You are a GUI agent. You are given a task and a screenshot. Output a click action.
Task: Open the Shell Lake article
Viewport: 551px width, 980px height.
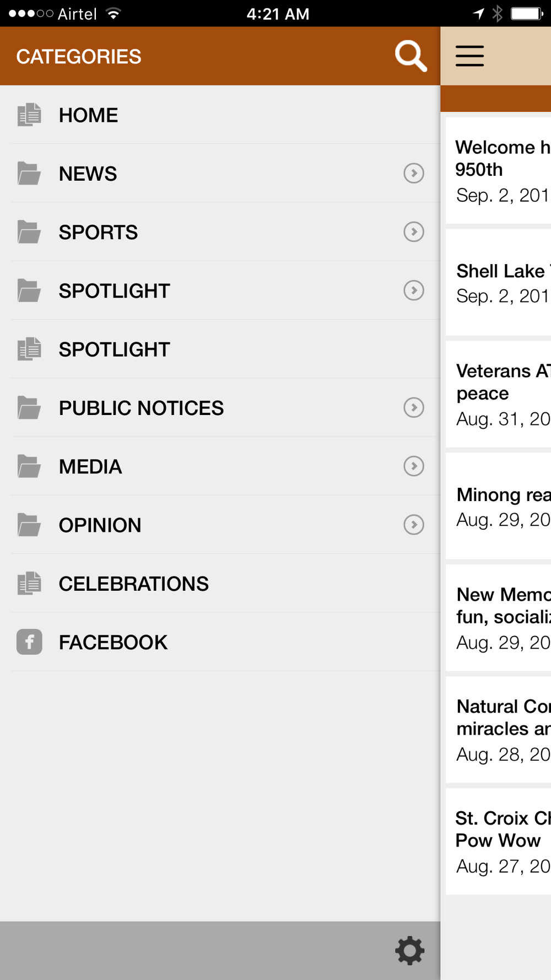(x=498, y=283)
